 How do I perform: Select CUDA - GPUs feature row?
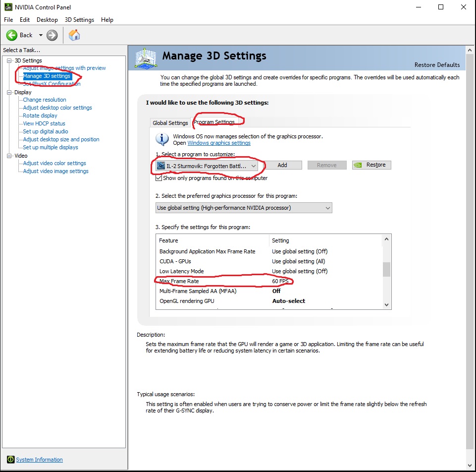(269, 261)
